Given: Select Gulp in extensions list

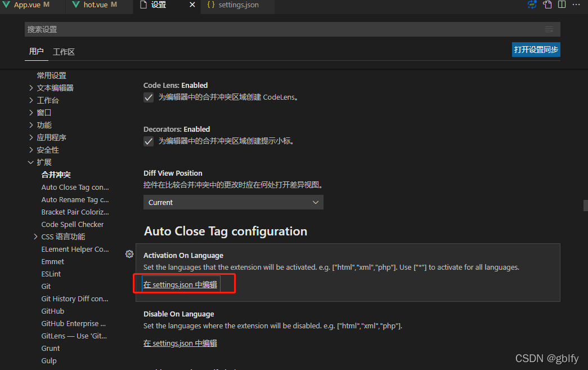Looking at the screenshot, I should (x=49, y=360).
